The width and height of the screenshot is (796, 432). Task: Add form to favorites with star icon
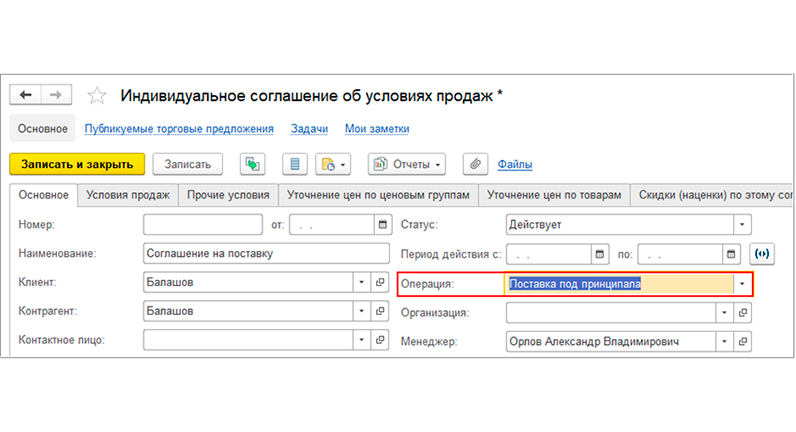96,95
